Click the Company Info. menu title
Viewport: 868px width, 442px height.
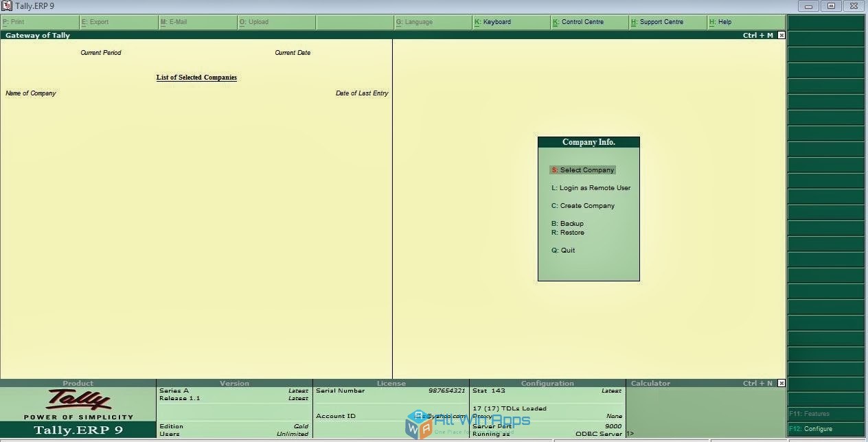[x=589, y=142]
